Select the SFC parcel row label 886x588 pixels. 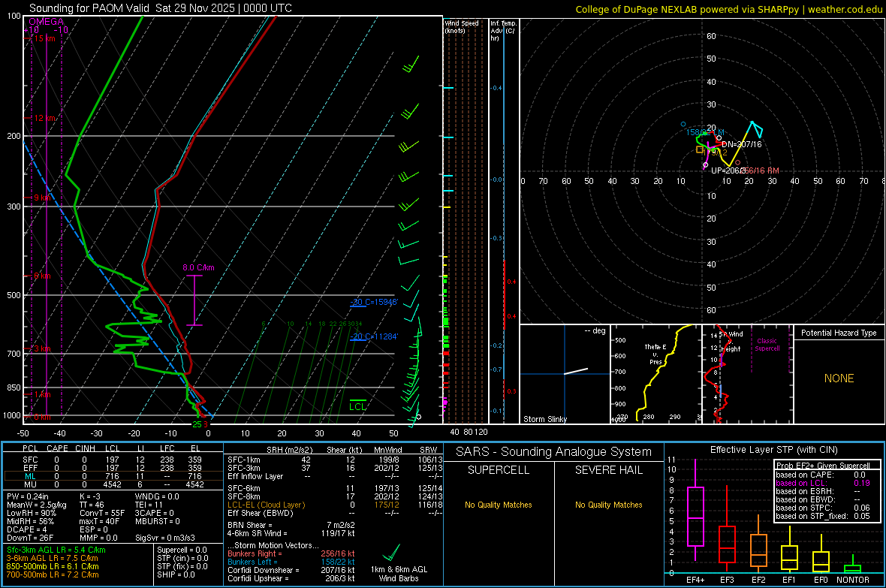(x=30, y=460)
